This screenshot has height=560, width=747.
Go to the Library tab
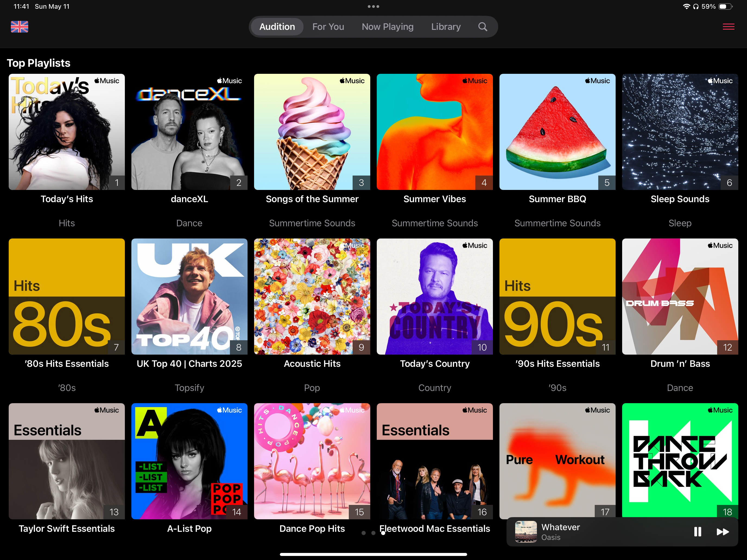(x=446, y=27)
